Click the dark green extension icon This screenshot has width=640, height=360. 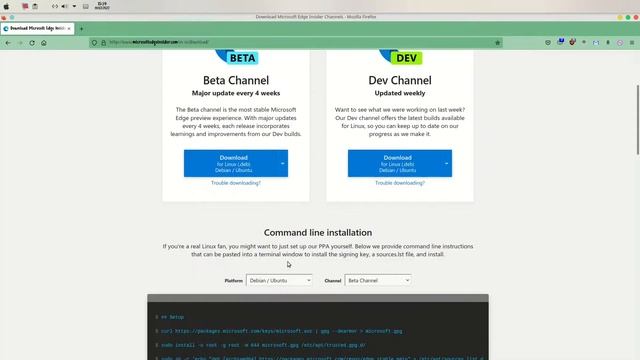(x=608, y=42)
